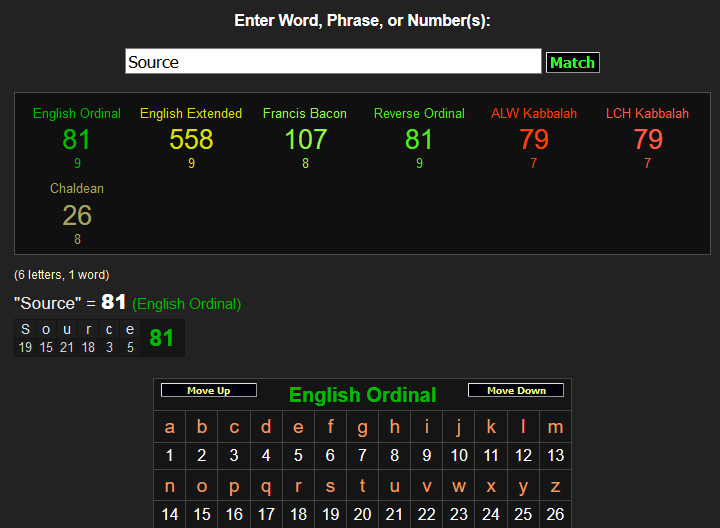Click the word input field containing Source

click(x=332, y=62)
